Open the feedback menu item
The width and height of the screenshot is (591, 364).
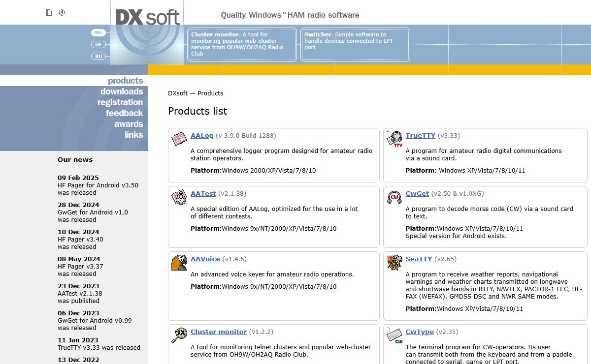click(x=124, y=113)
